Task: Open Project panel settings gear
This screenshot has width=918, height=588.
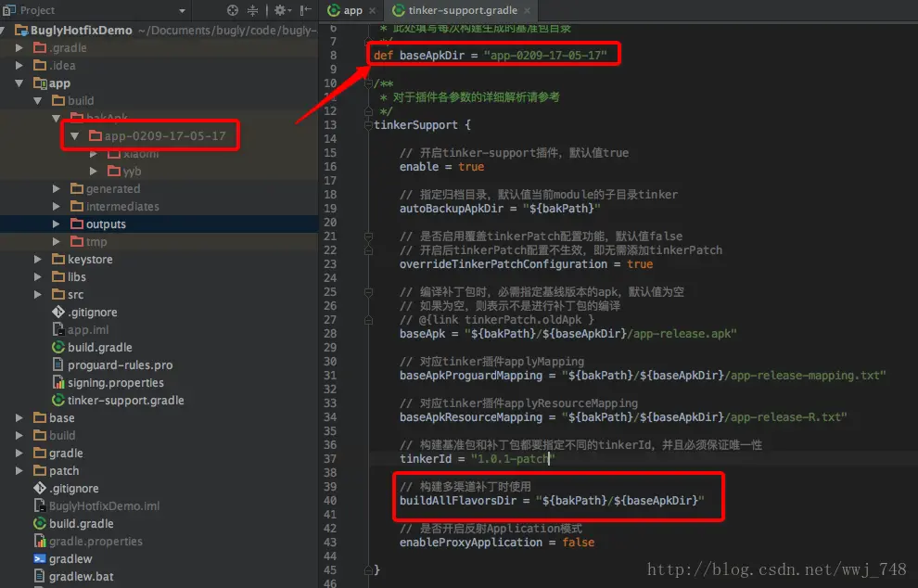Action: (x=280, y=10)
